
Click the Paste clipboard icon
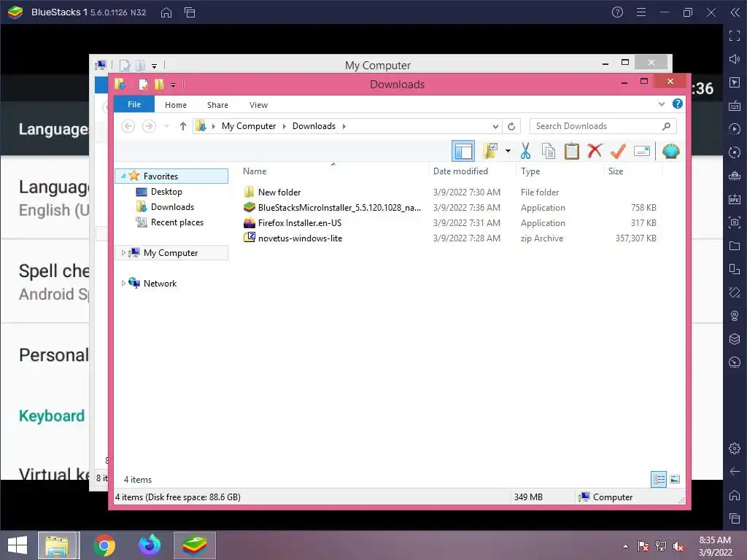pos(572,151)
